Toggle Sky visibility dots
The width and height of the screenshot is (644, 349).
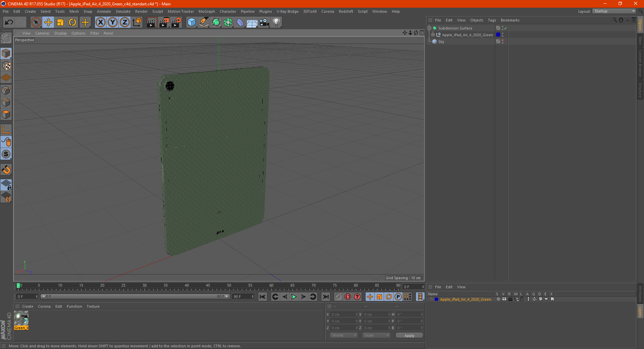pos(502,42)
